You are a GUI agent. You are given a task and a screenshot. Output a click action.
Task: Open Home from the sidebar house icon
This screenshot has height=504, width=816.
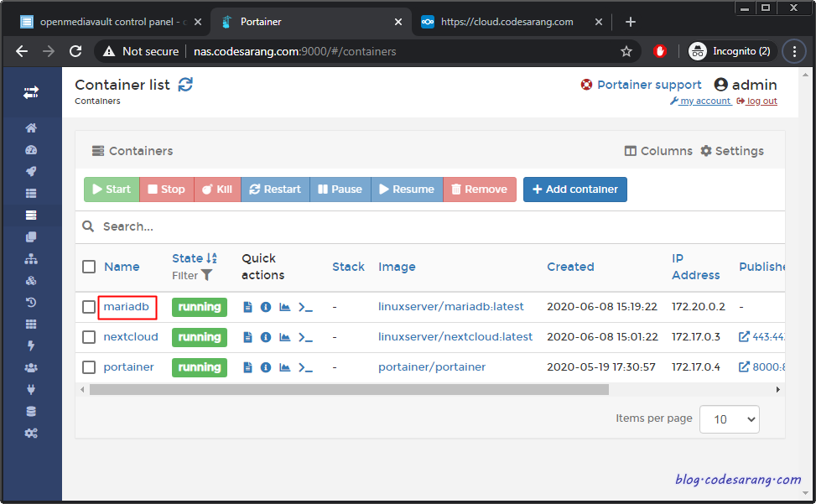pos(31,128)
